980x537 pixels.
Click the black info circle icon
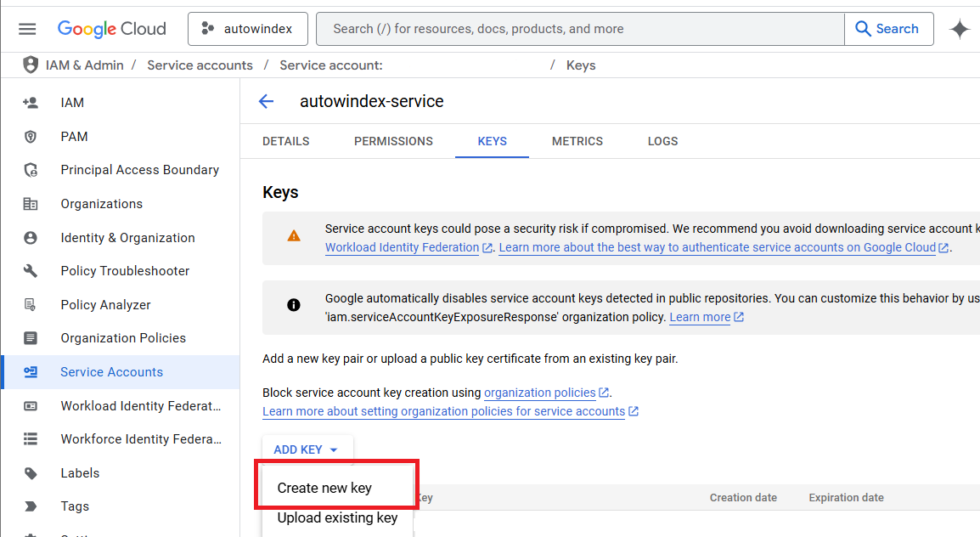coord(294,305)
